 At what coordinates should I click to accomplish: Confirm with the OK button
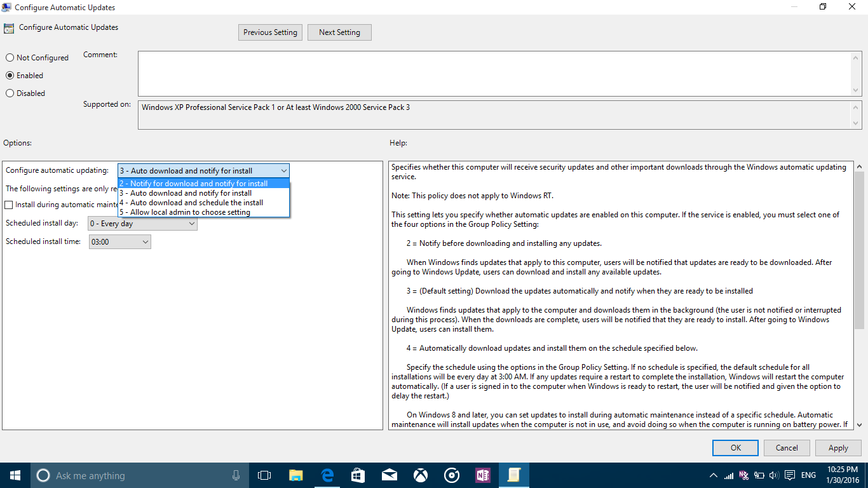pos(735,448)
